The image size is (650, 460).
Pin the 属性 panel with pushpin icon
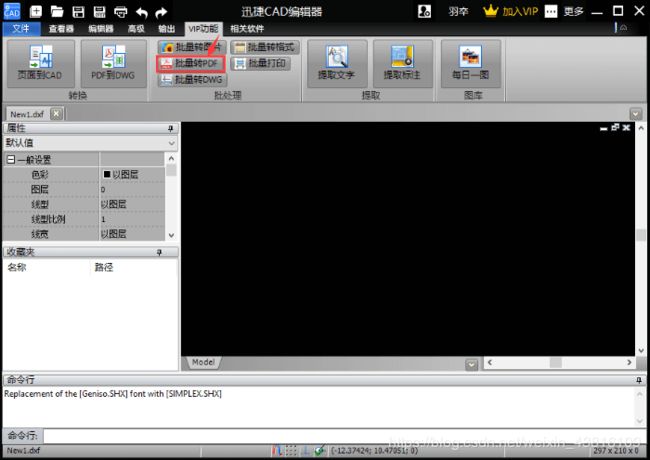pos(170,128)
